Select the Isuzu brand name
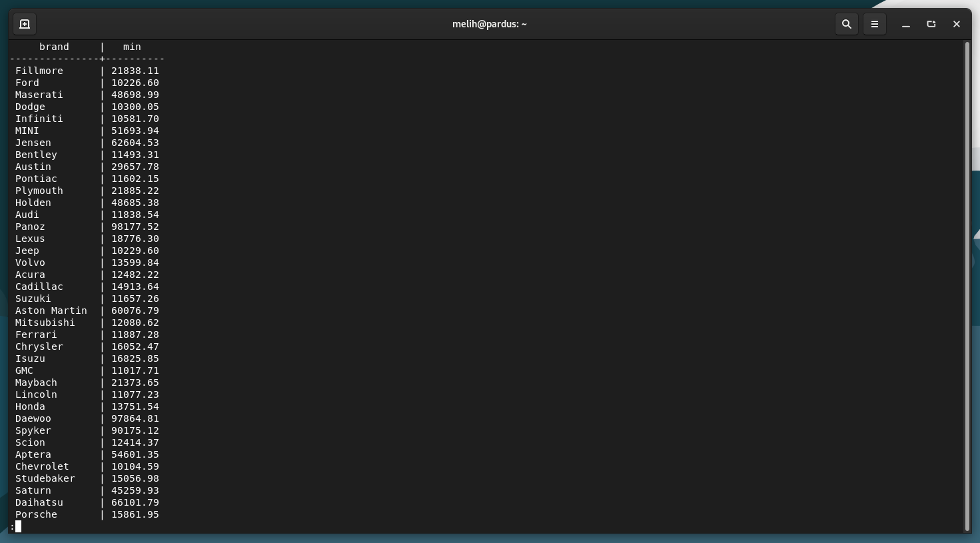This screenshot has width=980, height=543. point(30,358)
